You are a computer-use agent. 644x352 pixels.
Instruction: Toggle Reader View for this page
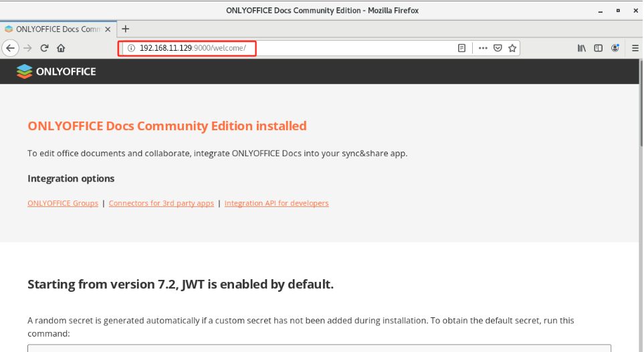pos(461,48)
